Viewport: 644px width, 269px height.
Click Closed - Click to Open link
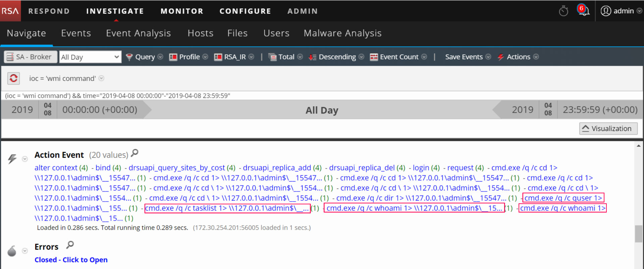(x=71, y=260)
